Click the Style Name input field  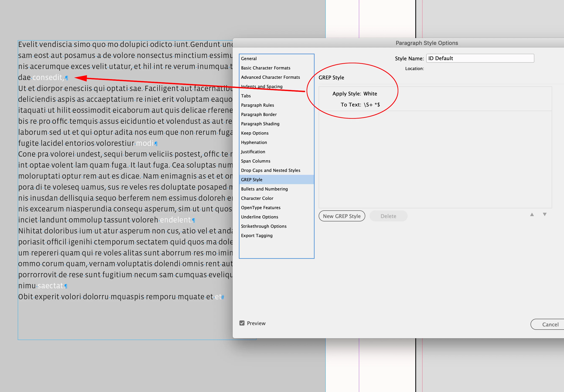480,58
